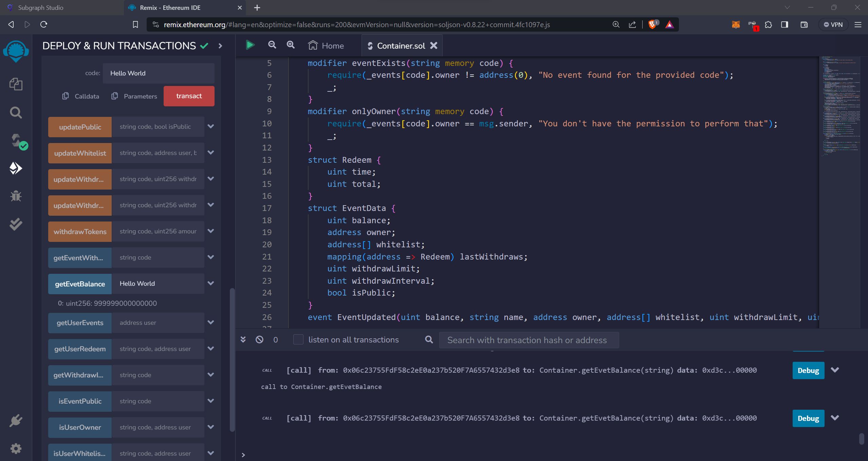Debug the first getEvetBalance call
Viewport: 868px width, 461px height.
[x=808, y=370]
